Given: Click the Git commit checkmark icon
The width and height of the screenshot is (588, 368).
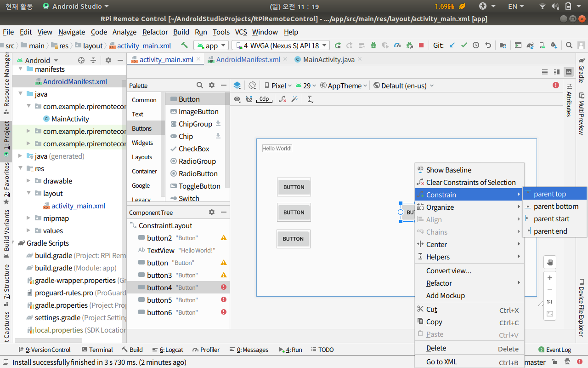Looking at the screenshot, I should (x=464, y=45).
